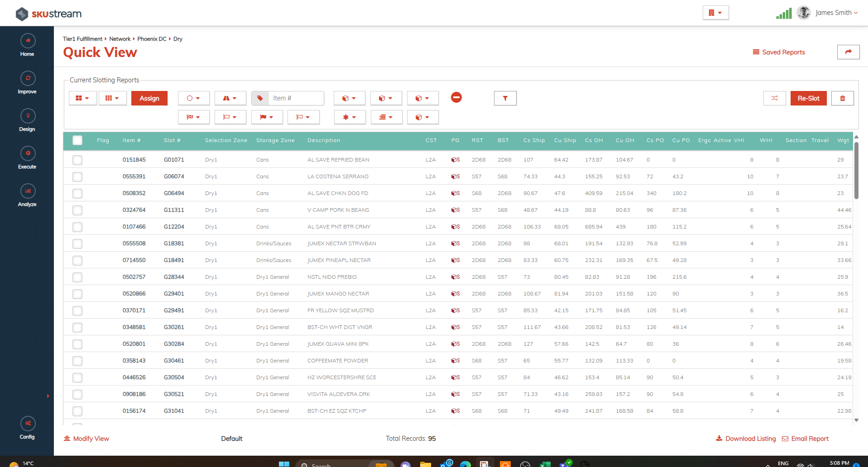Screen dimensions: 868x467
Task: Click the funnel filter button
Action: [505, 98]
